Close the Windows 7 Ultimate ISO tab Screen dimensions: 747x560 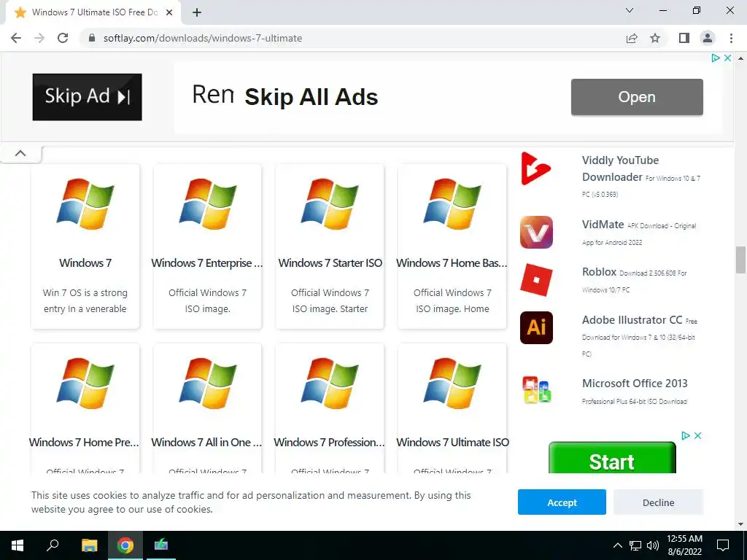click(x=169, y=12)
